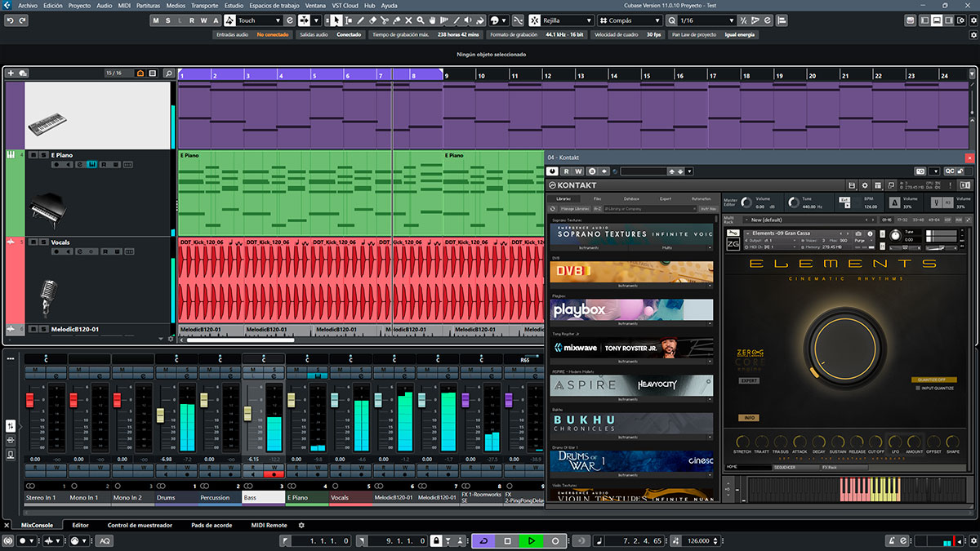Click the instrument info icon on Elements header
980x551 pixels.
point(870,233)
